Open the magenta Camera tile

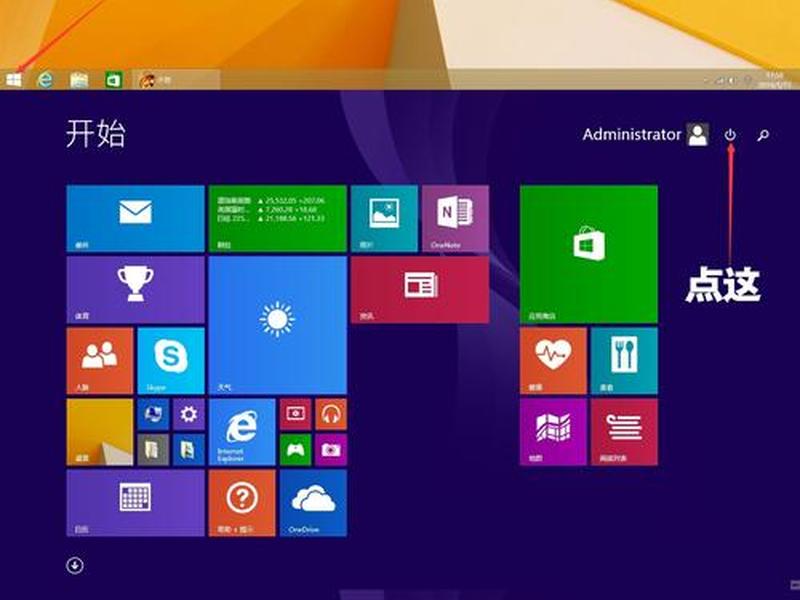point(331,449)
